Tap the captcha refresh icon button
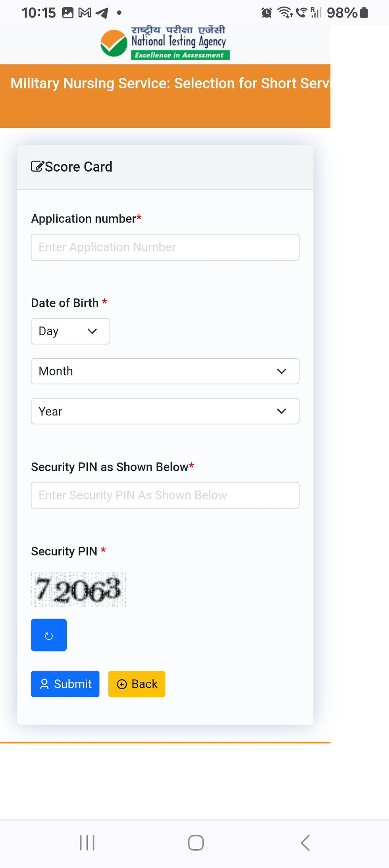 click(x=49, y=635)
